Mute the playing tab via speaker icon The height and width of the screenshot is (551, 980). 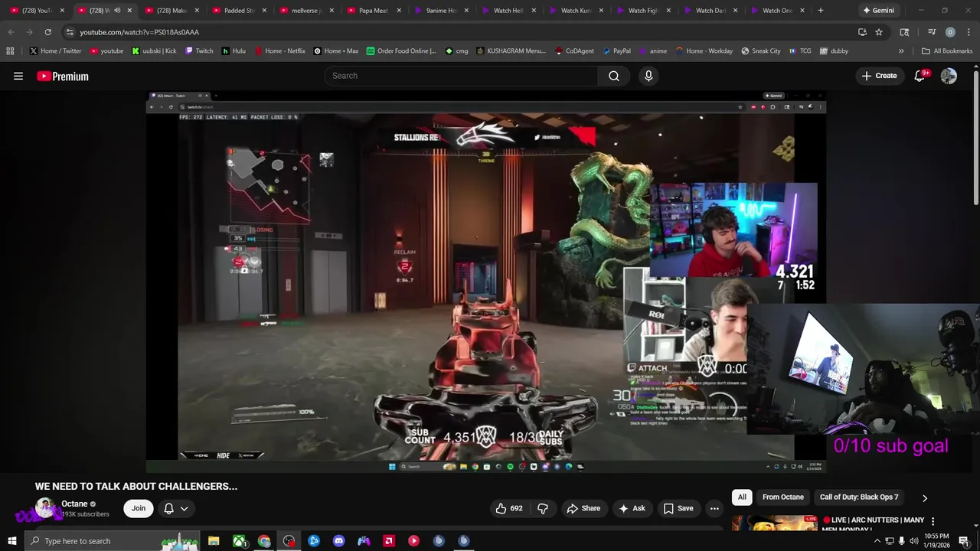pyautogui.click(x=117, y=11)
